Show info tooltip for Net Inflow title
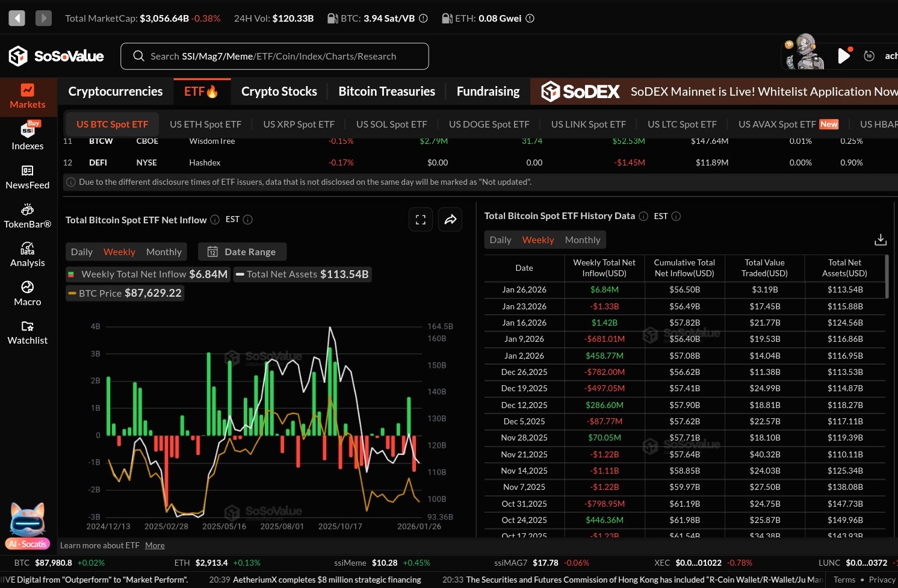Screen dimensions: 898x588 pos(215,220)
